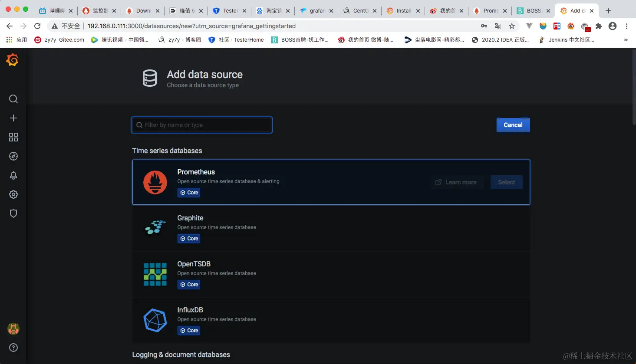Open Prometheus Learn more link
Image resolution: width=636 pixels, height=364 pixels.
[x=456, y=182]
